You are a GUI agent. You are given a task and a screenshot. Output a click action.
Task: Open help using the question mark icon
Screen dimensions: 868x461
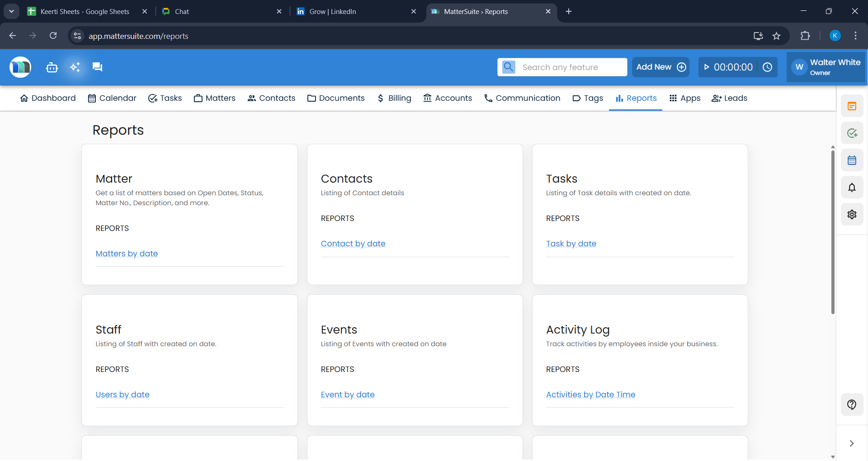(x=852, y=405)
